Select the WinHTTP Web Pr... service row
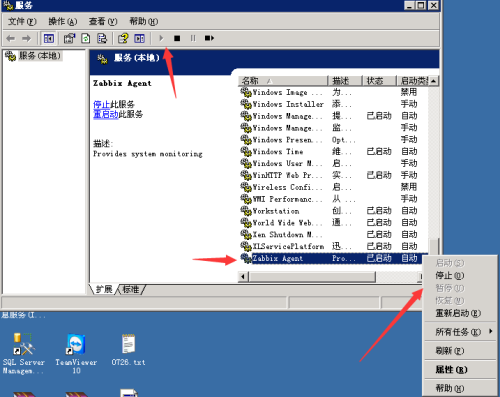500x397 pixels. click(333, 175)
